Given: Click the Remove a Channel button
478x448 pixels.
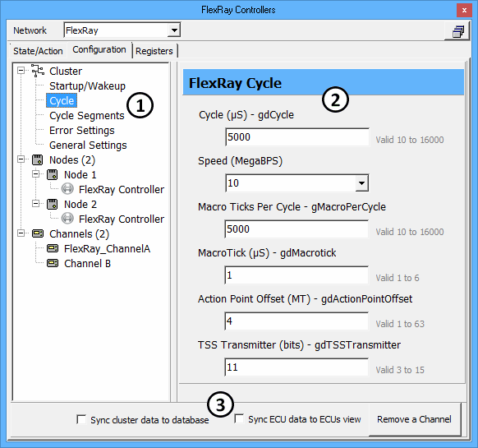Looking at the screenshot, I should tap(414, 419).
